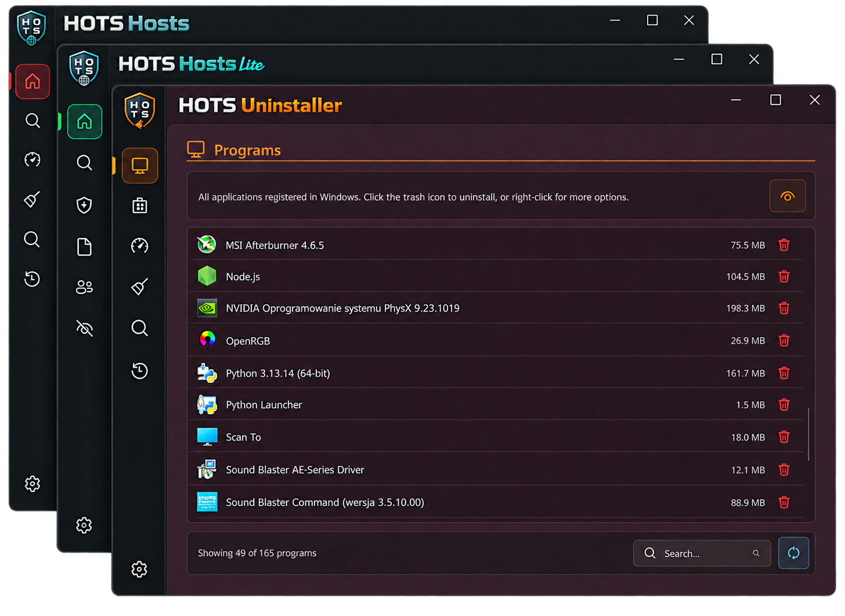The width and height of the screenshot is (845, 616).
Task: Select Sound Blaster Command (wersja 3.5.10.00)
Action: (325, 503)
